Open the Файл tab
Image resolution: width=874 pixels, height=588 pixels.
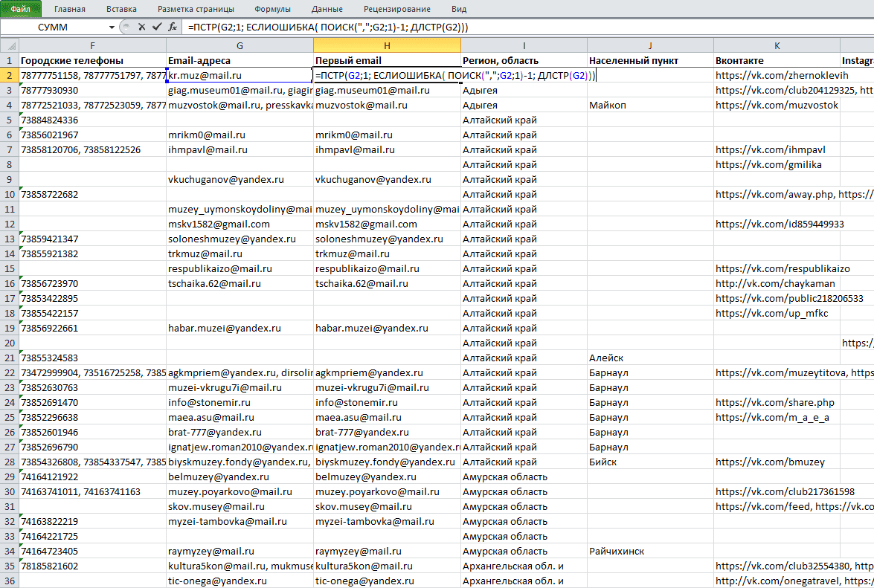(21, 9)
